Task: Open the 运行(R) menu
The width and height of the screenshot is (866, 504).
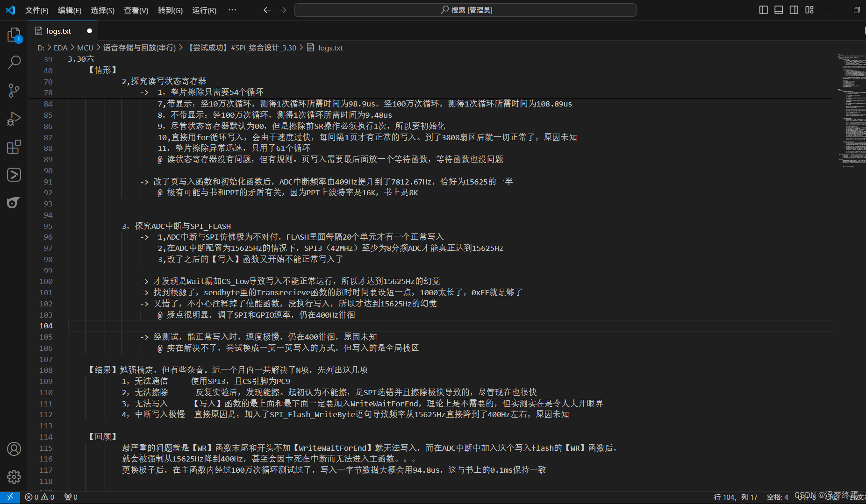Action: pyautogui.click(x=204, y=10)
